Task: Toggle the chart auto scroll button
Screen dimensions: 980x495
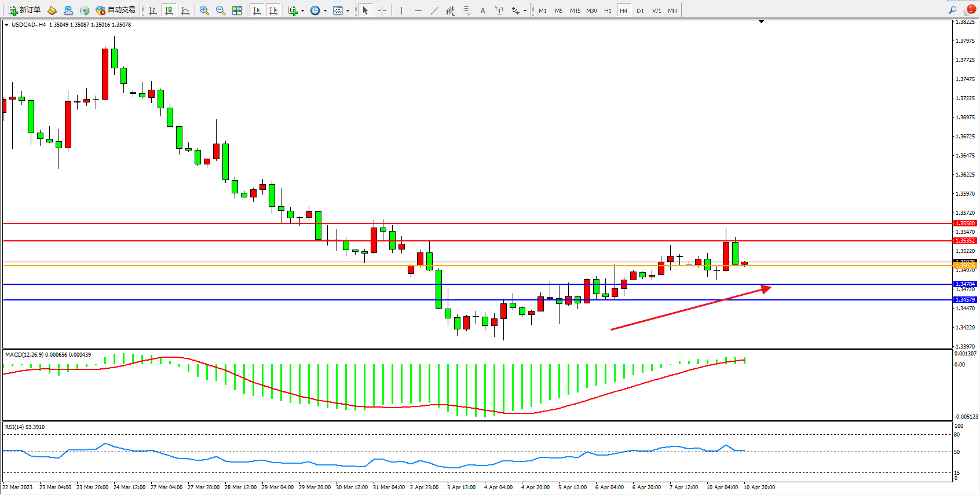Action: 257,10
